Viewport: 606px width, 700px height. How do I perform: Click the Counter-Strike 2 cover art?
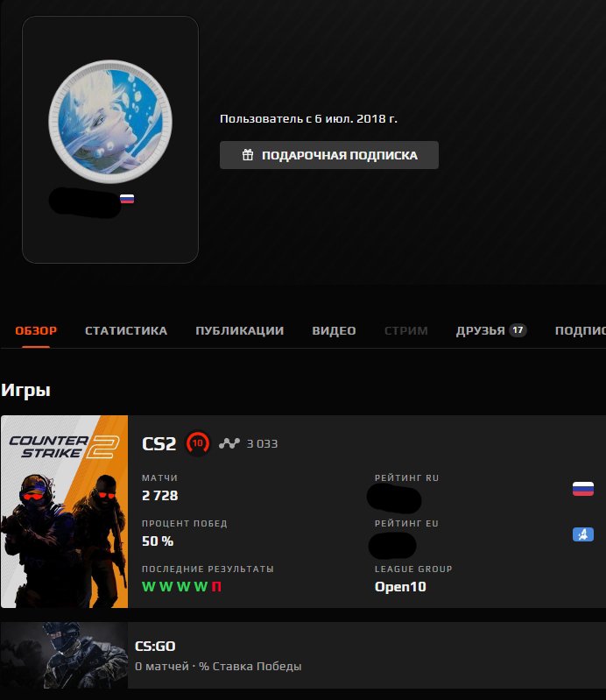pyautogui.click(x=65, y=512)
